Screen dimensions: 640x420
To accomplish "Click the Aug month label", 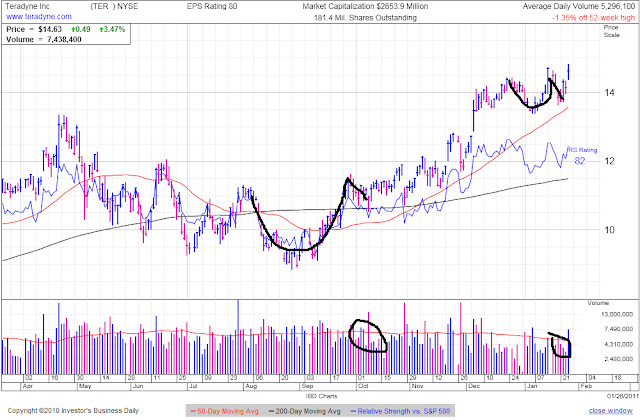I will (251, 386).
